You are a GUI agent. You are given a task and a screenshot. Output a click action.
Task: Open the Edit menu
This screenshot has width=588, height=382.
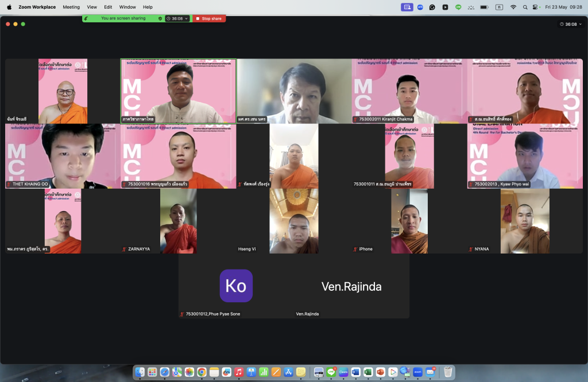(x=108, y=7)
